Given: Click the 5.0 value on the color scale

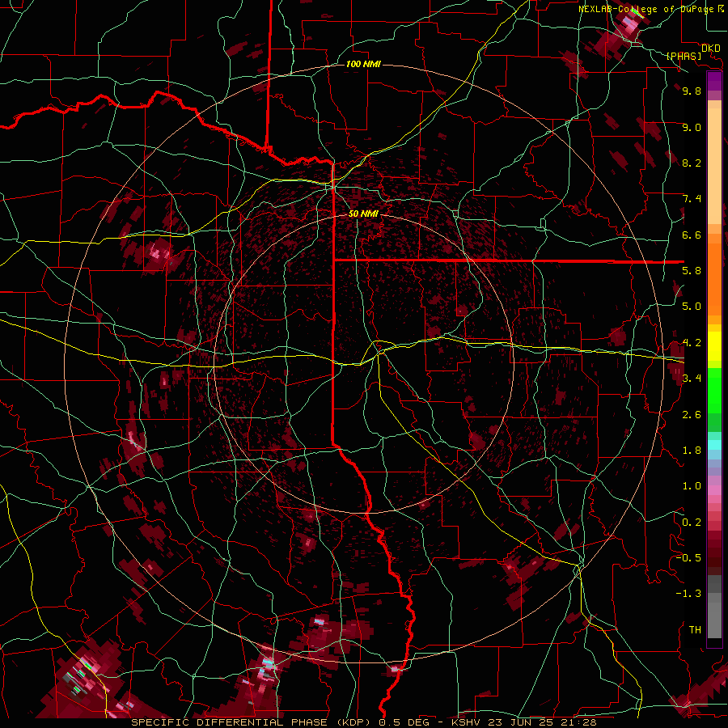Looking at the screenshot, I should click(692, 307).
